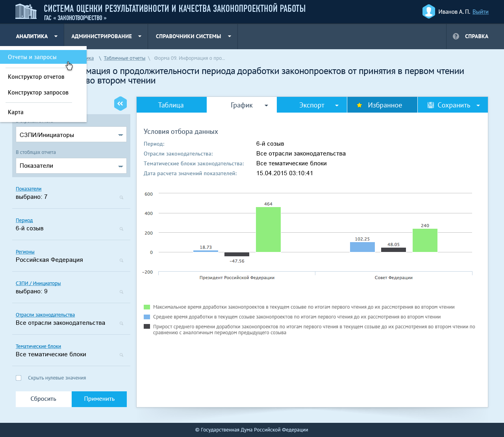Click search icon in Тематические блоки row

coord(122,355)
